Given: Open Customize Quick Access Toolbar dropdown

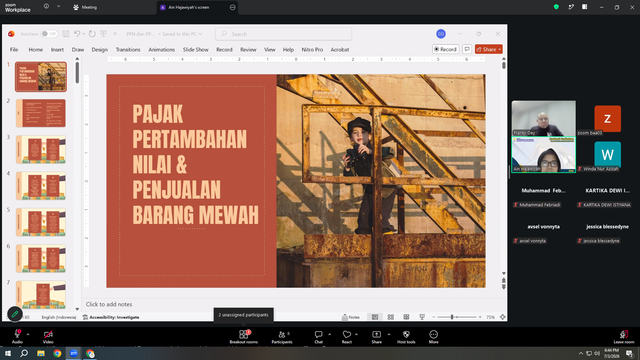Looking at the screenshot, I should pyautogui.click(x=115, y=34).
